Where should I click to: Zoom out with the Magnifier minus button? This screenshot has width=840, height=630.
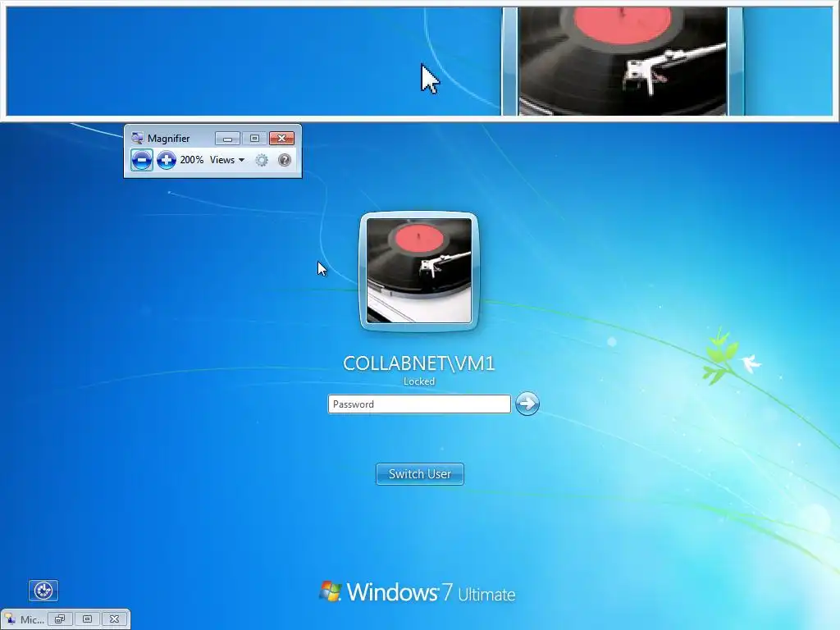pos(141,160)
